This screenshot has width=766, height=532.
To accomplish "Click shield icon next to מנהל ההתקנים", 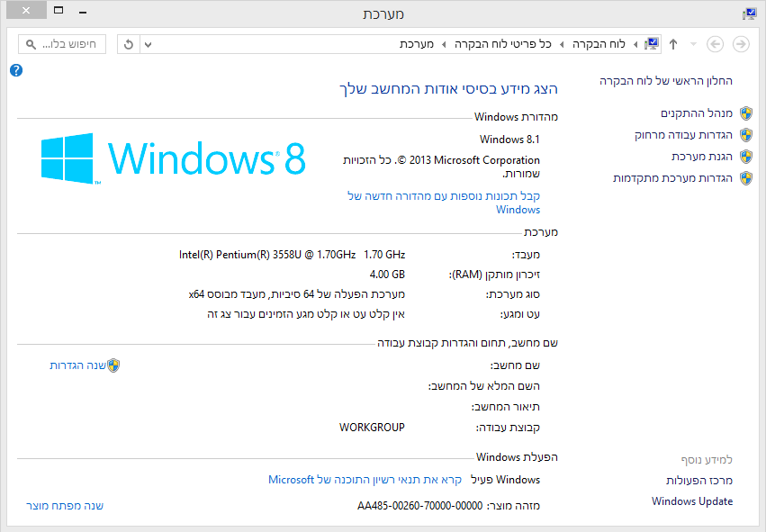I will tap(746, 113).
